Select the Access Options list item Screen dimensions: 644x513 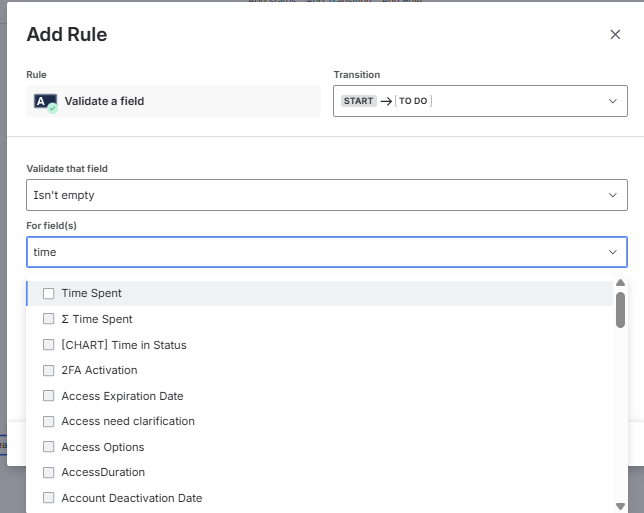point(103,447)
